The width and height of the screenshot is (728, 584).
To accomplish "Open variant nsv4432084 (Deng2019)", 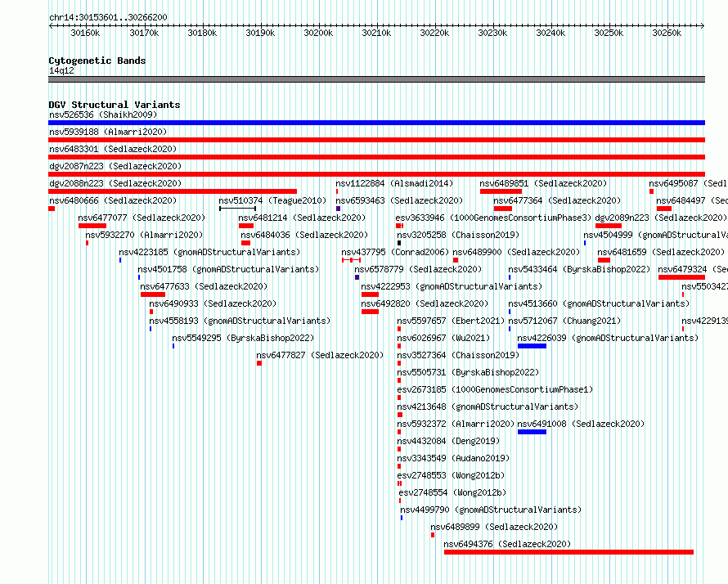I will pos(448,441).
